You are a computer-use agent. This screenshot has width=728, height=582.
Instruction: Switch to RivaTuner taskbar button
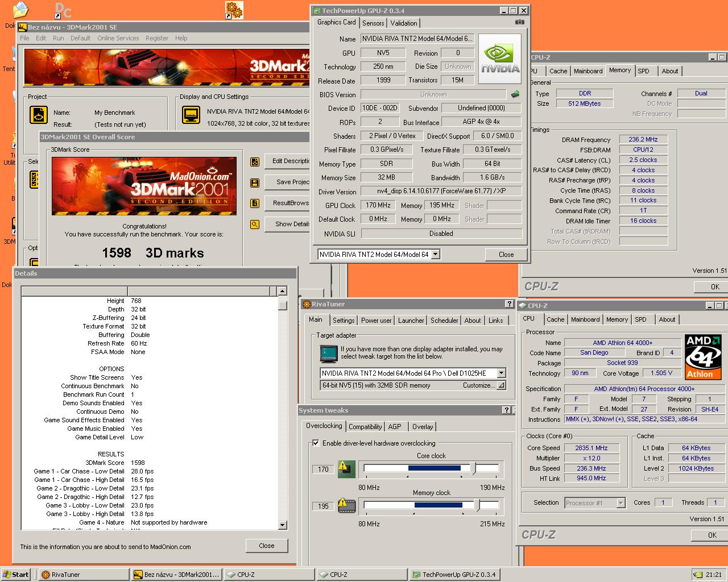[x=84, y=575]
